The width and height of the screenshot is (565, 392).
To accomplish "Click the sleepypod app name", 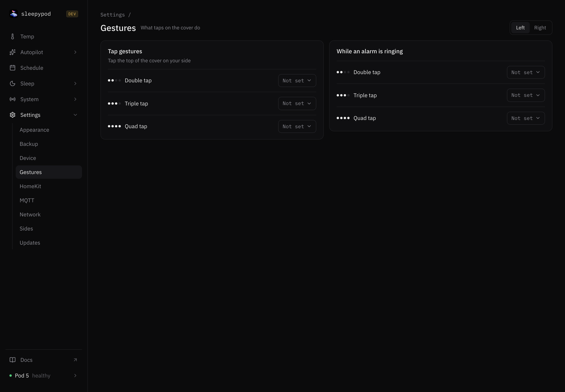I will point(36,14).
